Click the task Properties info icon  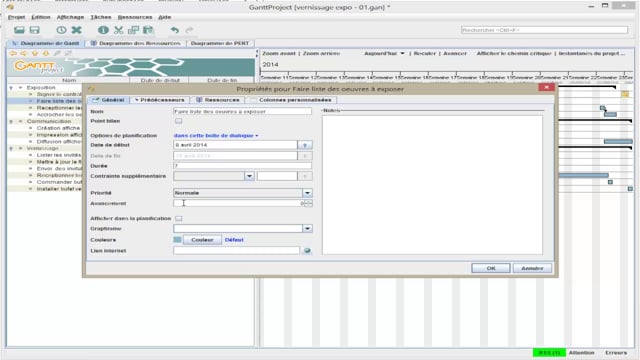click(103, 30)
